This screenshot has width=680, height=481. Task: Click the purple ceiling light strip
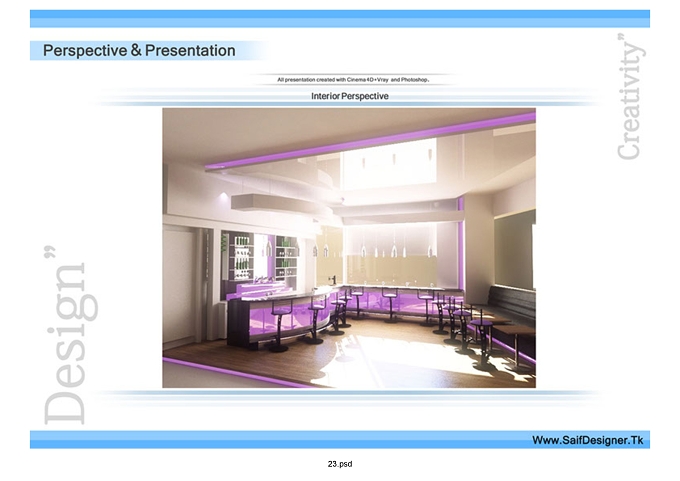coord(370,140)
